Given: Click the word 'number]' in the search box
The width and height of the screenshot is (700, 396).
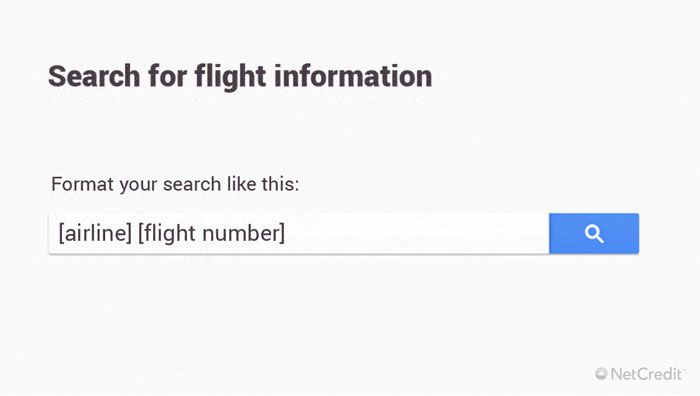Looking at the screenshot, I should pos(243,233).
